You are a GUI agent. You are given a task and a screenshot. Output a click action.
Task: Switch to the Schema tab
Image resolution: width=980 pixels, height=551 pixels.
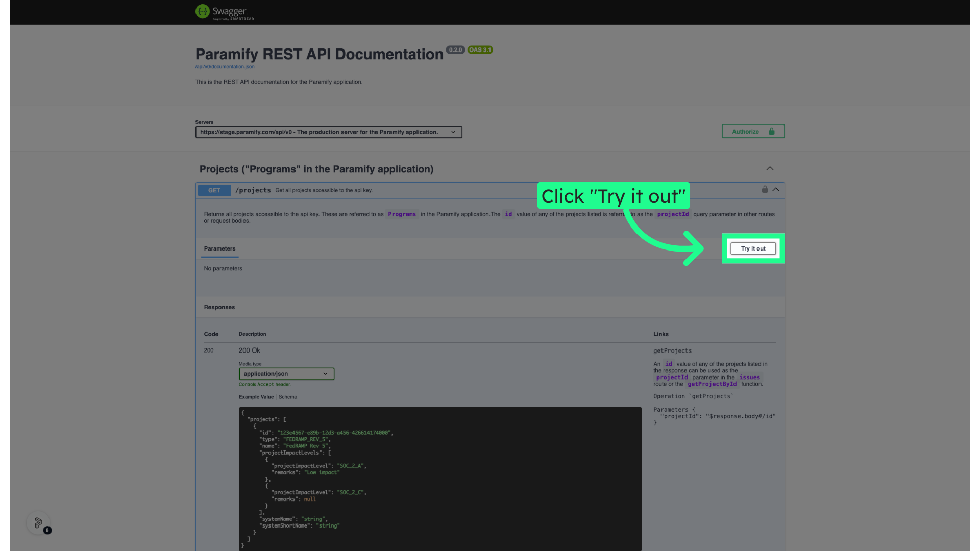pyautogui.click(x=288, y=397)
